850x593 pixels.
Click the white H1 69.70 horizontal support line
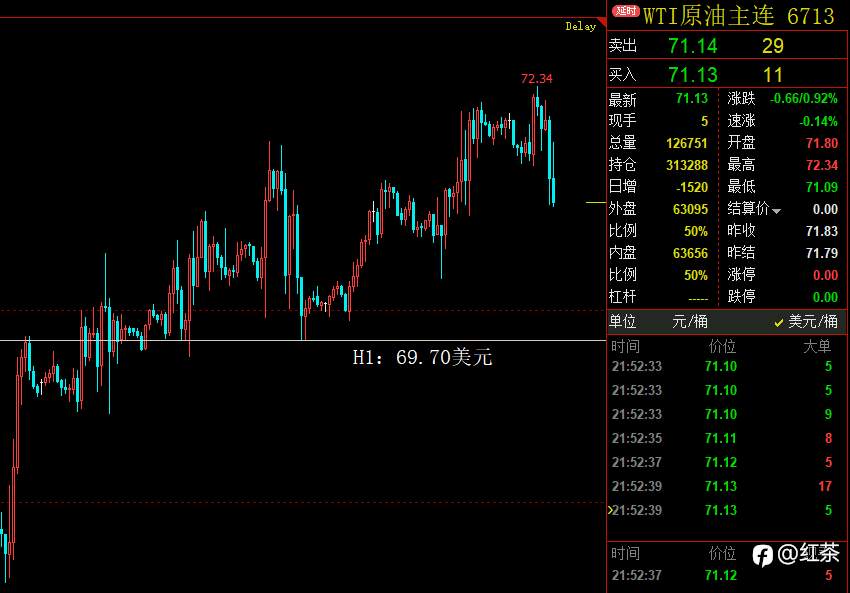click(x=303, y=340)
